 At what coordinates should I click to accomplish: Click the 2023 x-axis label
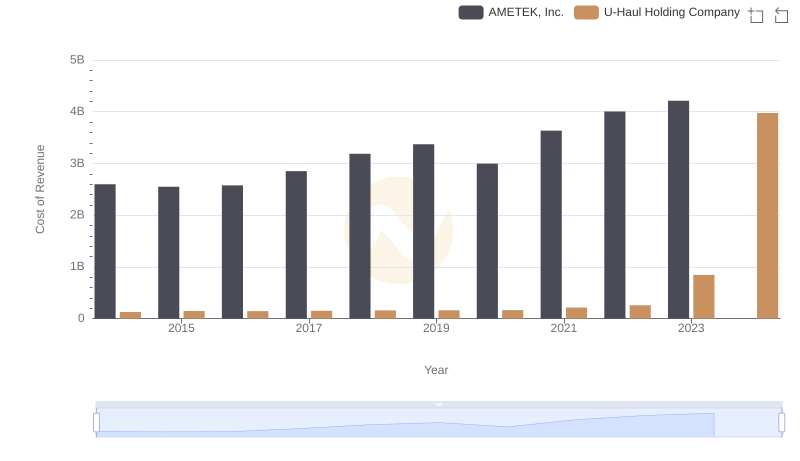(691, 328)
